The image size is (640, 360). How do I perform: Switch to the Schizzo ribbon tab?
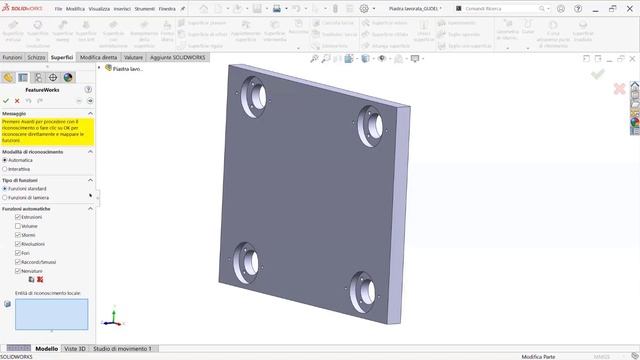coord(36,58)
